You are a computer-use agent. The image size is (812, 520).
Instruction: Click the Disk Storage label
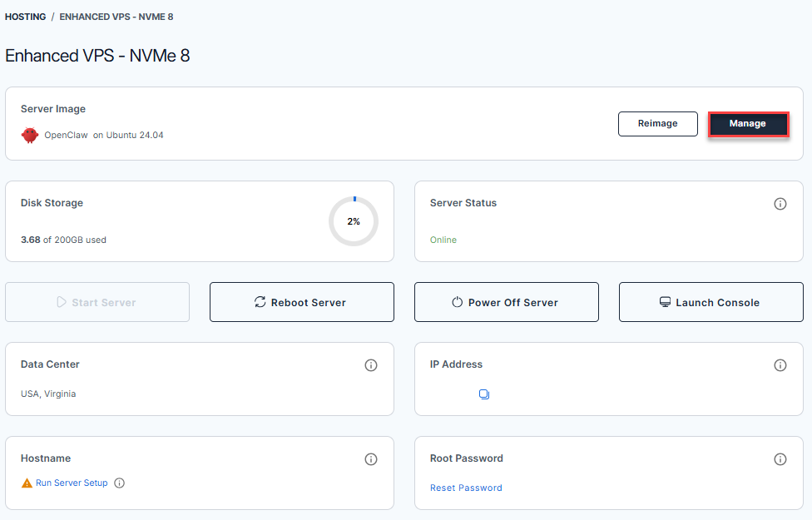52,203
